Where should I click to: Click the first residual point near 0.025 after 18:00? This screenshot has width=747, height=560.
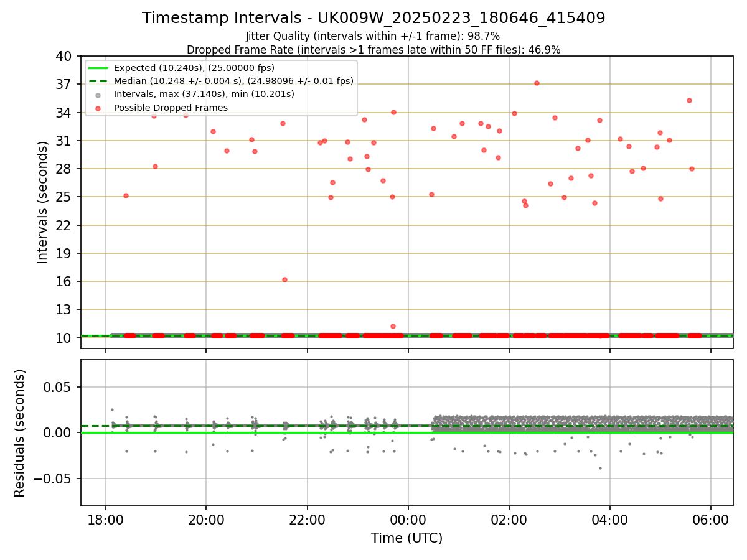pos(112,409)
